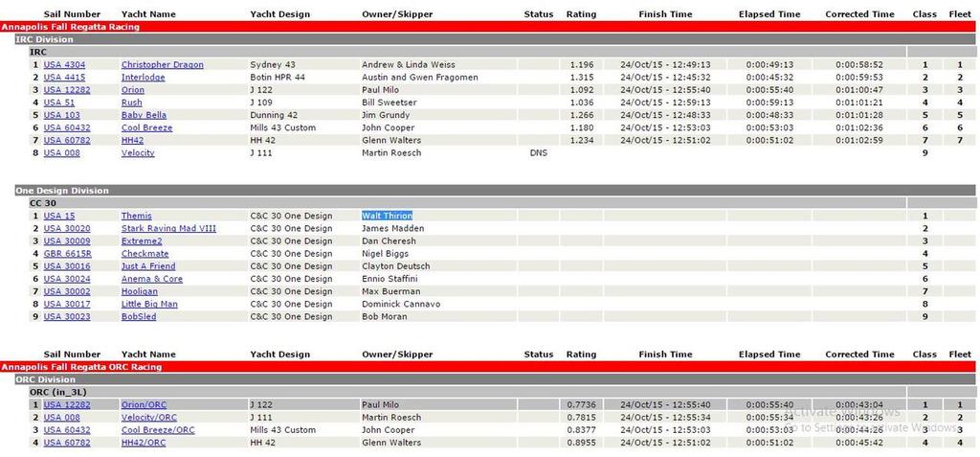Click ORC row USA 008 sail link
The height and width of the screenshot is (457, 980).
tap(62, 418)
